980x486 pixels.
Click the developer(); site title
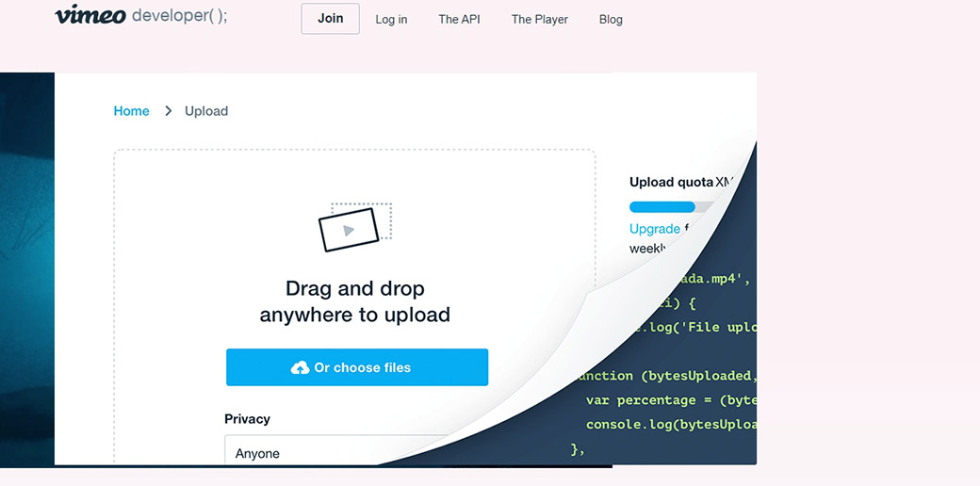click(x=180, y=16)
